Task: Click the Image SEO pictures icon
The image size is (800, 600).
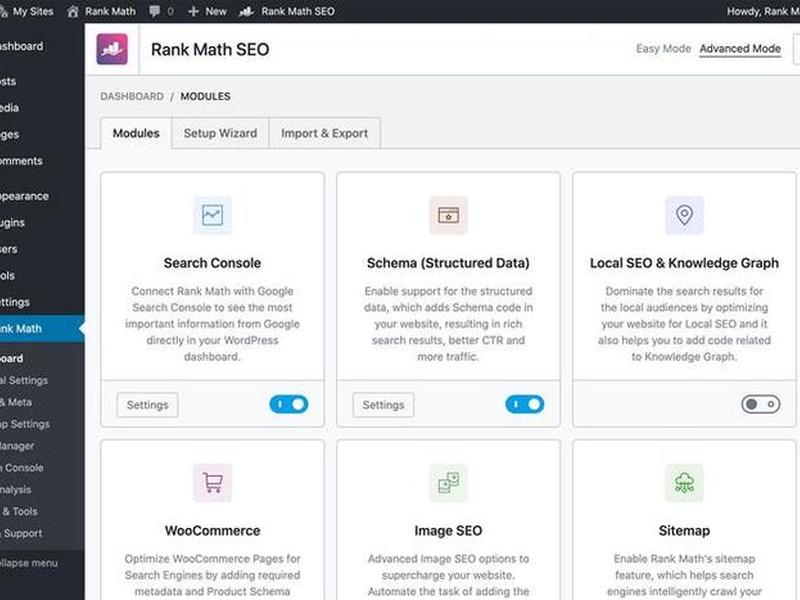Action: point(448,483)
